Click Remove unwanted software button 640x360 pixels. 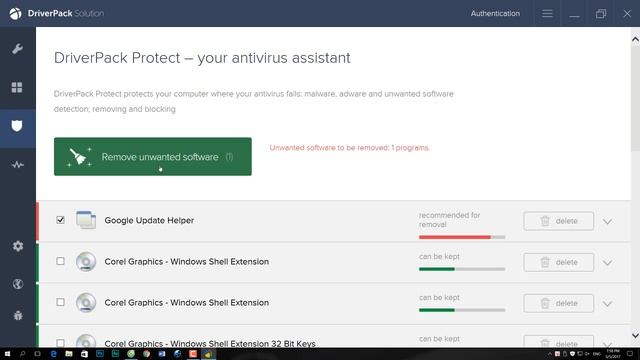(x=153, y=157)
